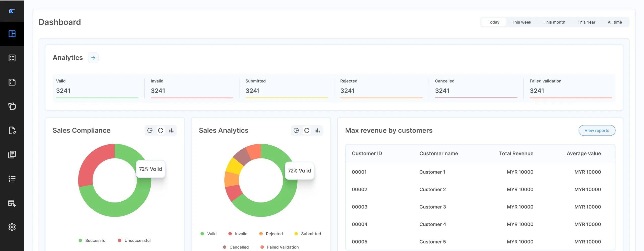This screenshot has height=251, width=644.
Task: Switch Sales Compliance to bar chart view
Action: (x=171, y=130)
